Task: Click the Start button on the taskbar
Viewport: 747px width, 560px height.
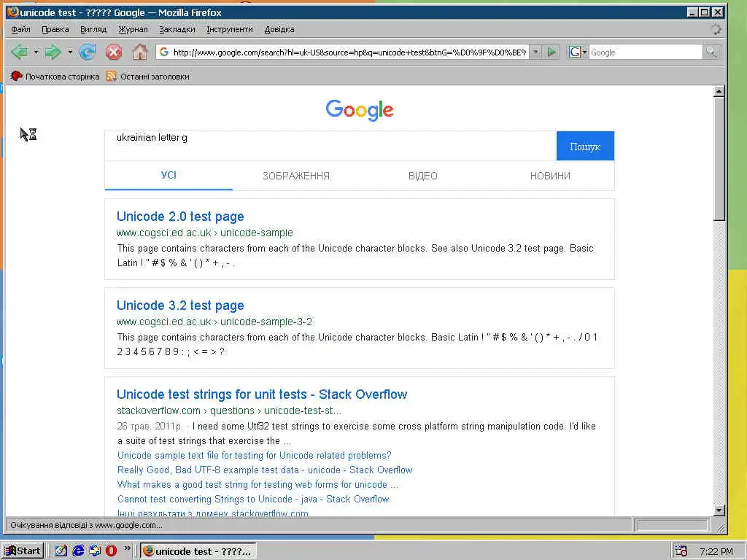Action: click(23, 551)
